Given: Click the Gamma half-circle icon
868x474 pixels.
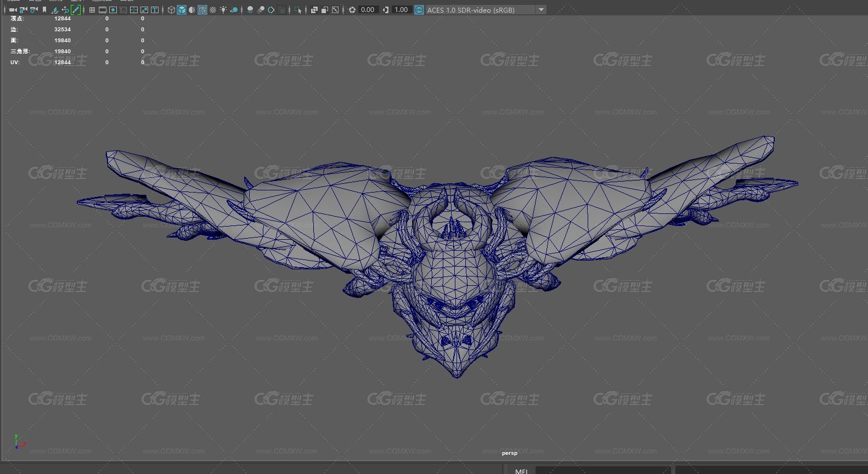Looking at the screenshot, I should coord(386,10).
